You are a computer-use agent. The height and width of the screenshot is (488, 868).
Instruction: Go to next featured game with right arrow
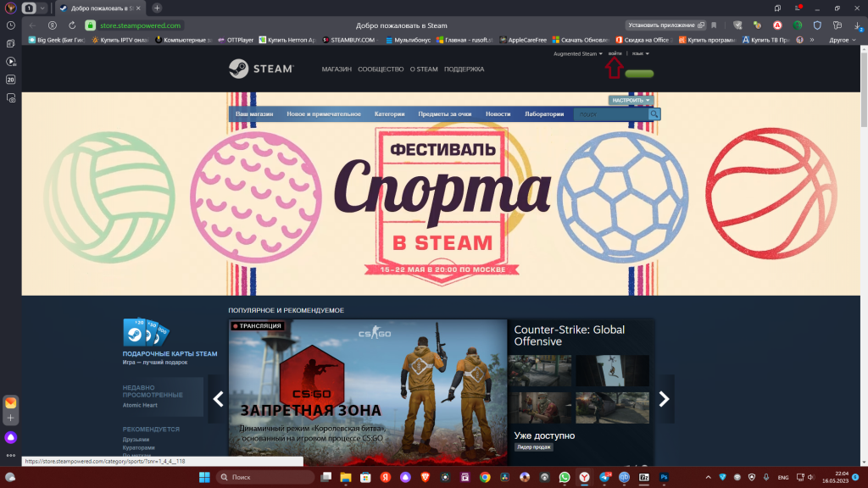665,399
